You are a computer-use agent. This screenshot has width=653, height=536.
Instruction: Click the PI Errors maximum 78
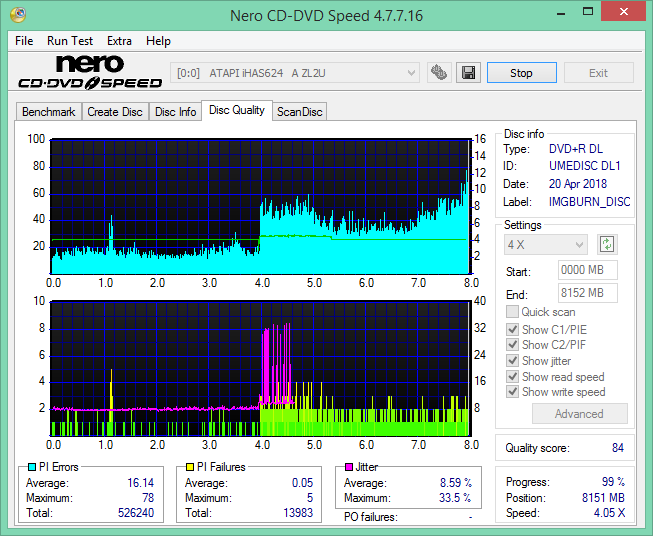pyautogui.click(x=148, y=497)
